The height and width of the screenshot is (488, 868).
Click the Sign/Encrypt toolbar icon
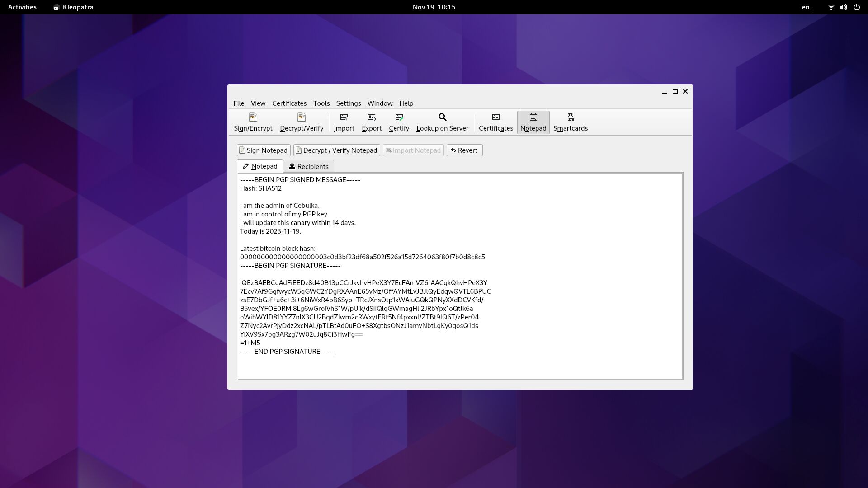(x=253, y=122)
